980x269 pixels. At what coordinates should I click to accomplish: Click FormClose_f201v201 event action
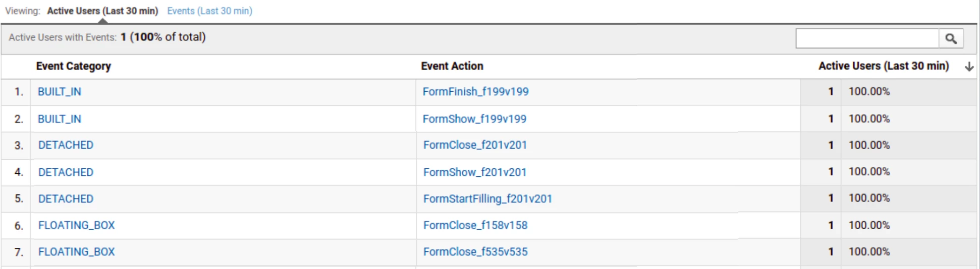point(475,145)
